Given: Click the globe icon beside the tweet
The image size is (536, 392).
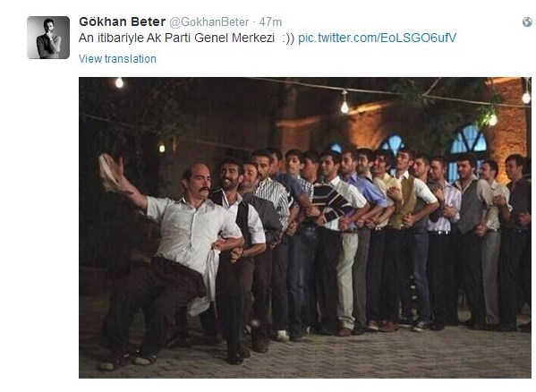Looking at the screenshot, I should pos(527,22).
